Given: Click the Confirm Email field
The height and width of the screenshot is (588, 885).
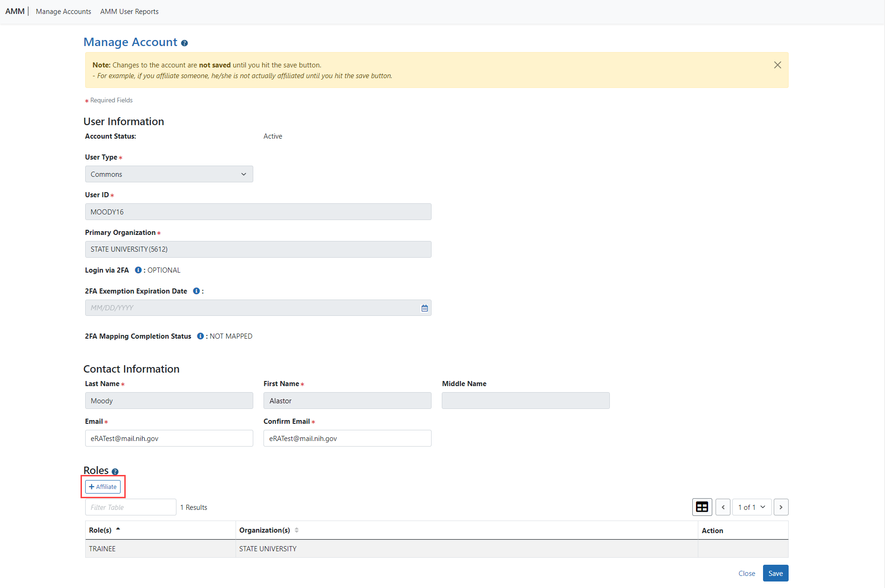Looking at the screenshot, I should point(347,438).
